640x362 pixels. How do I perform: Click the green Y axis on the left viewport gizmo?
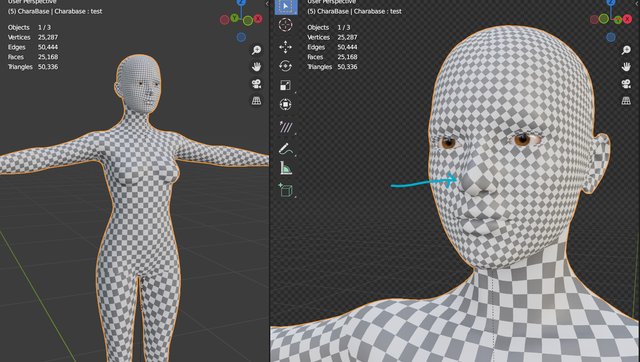coord(234,18)
